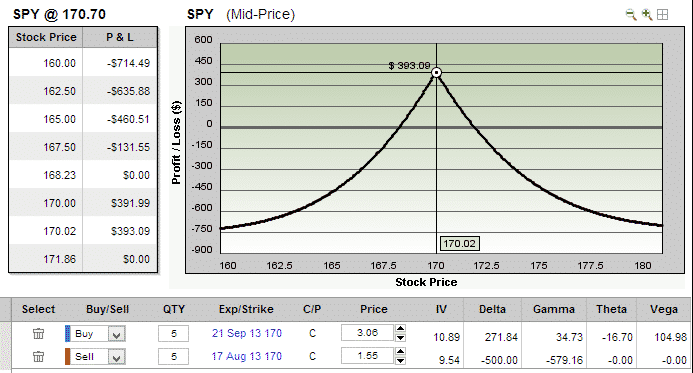Open the Buy action dropdown

[x=117, y=334]
